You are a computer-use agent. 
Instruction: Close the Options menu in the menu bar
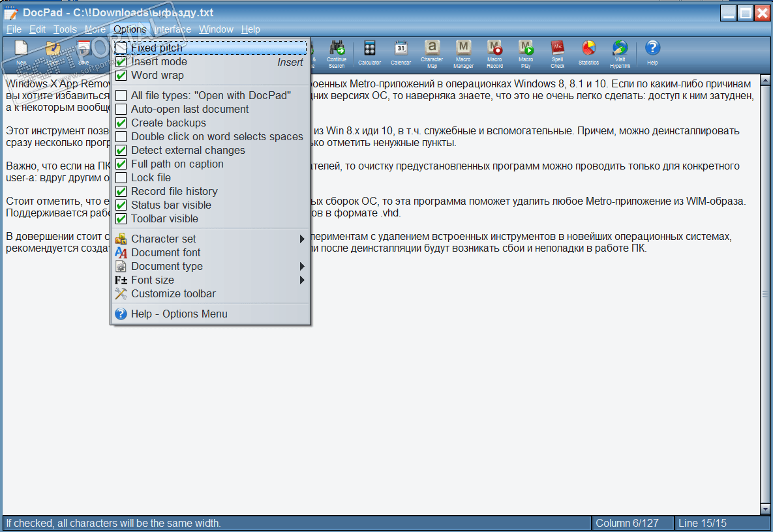coord(130,29)
